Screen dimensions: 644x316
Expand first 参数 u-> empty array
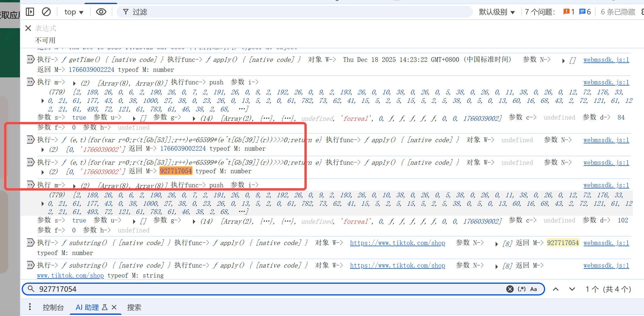(134, 118)
